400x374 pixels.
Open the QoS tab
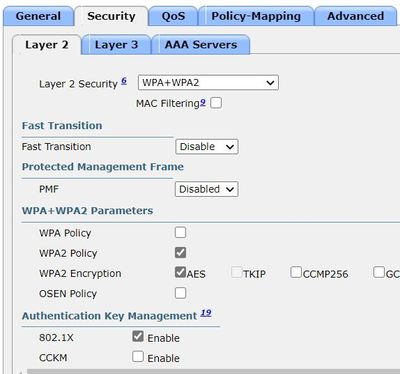[x=173, y=16]
